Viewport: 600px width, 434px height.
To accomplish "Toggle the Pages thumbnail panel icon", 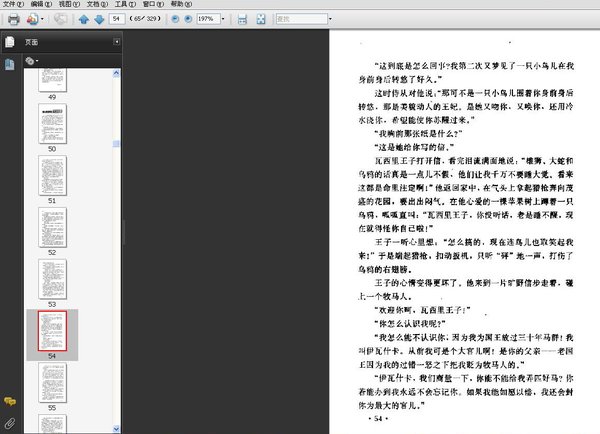I will [x=9, y=42].
